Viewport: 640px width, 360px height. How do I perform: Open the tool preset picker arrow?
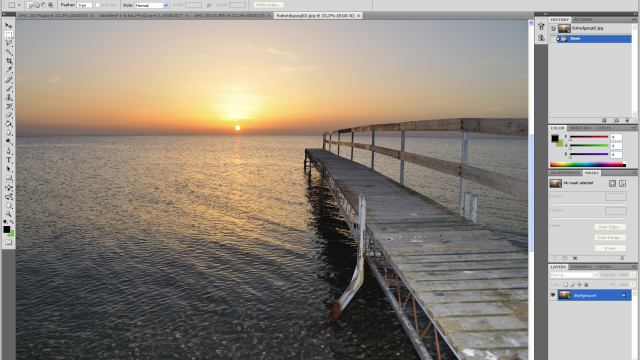(19, 5)
